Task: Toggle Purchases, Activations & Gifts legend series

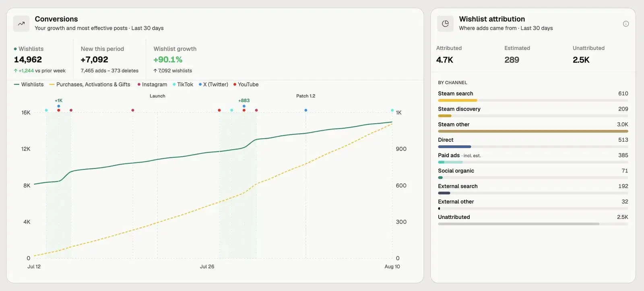Action: click(90, 85)
